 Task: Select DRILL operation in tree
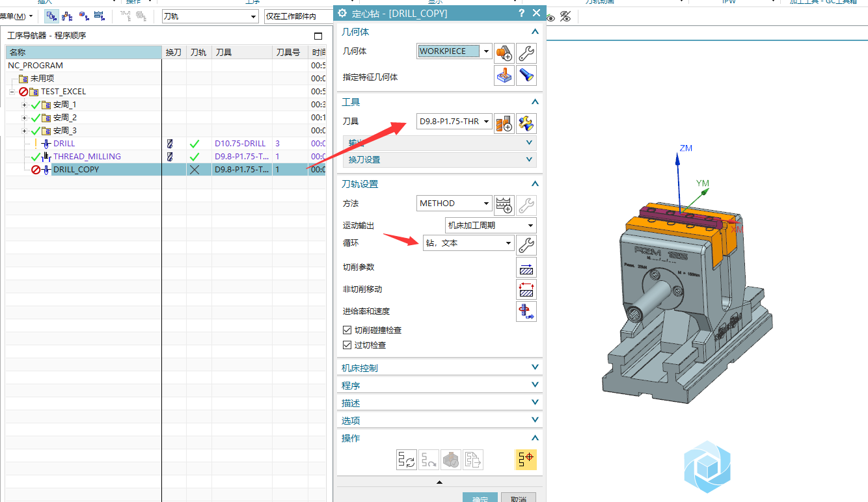click(x=64, y=144)
